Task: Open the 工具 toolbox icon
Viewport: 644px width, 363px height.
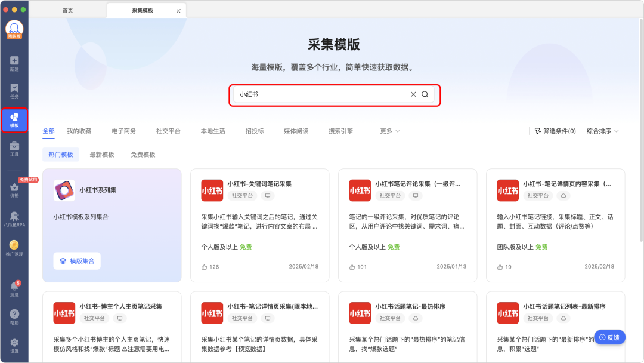Action: [x=14, y=149]
